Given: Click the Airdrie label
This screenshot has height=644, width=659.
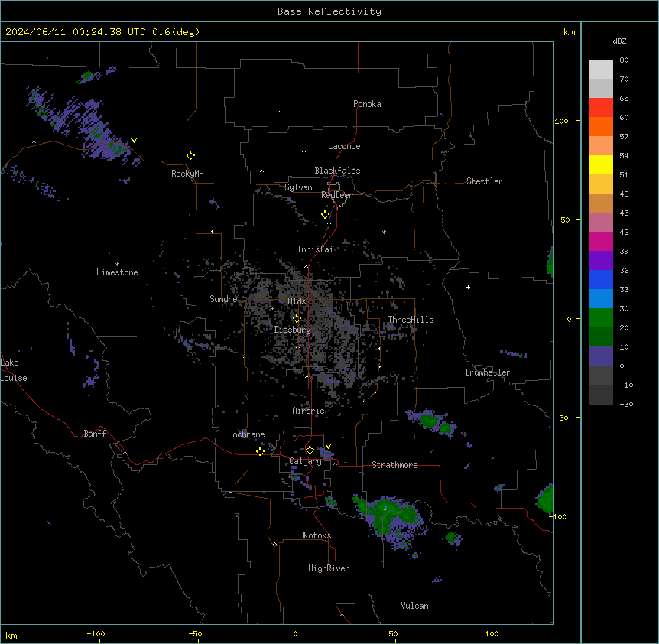Looking at the screenshot, I should pyautogui.click(x=309, y=411).
